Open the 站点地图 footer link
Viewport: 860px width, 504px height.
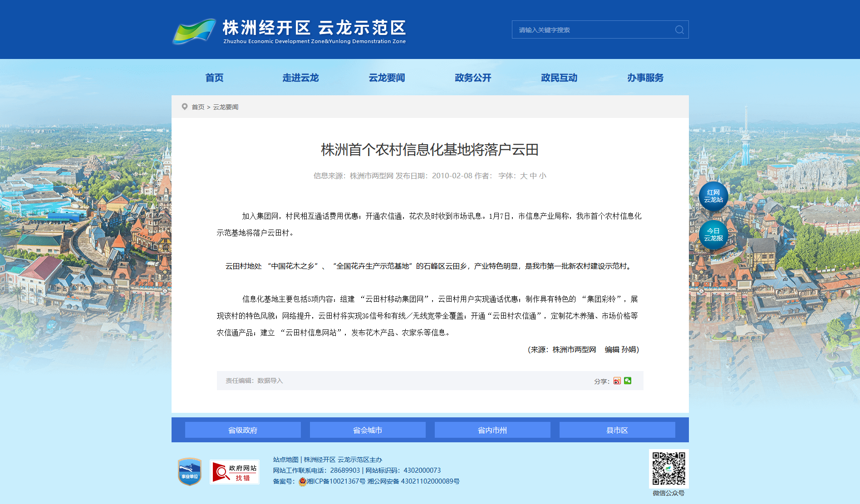pos(285,460)
